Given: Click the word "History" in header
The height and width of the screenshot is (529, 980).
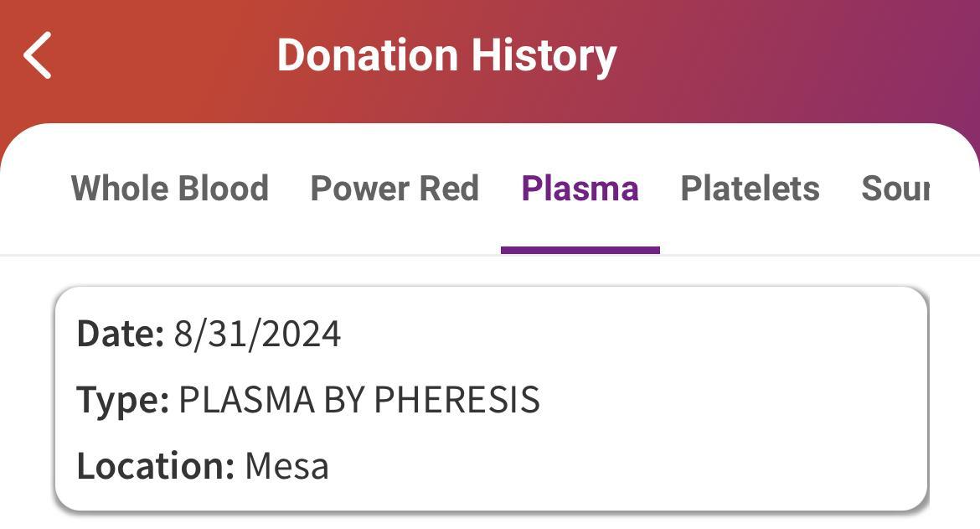Looking at the screenshot, I should [543, 55].
